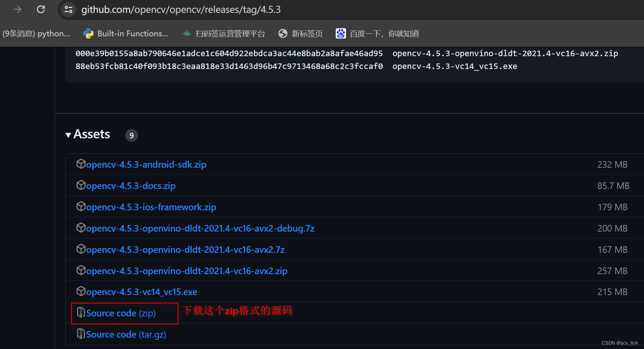Image resolution: width=644 pixels, height=349 pixels.
Task: Click the 215 MB size text
Action: pyautogui.click(x=612, y=292)
